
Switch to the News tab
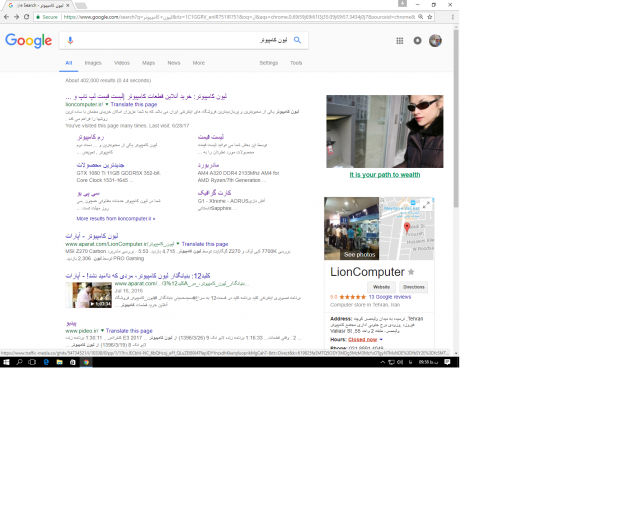point(174,63)
